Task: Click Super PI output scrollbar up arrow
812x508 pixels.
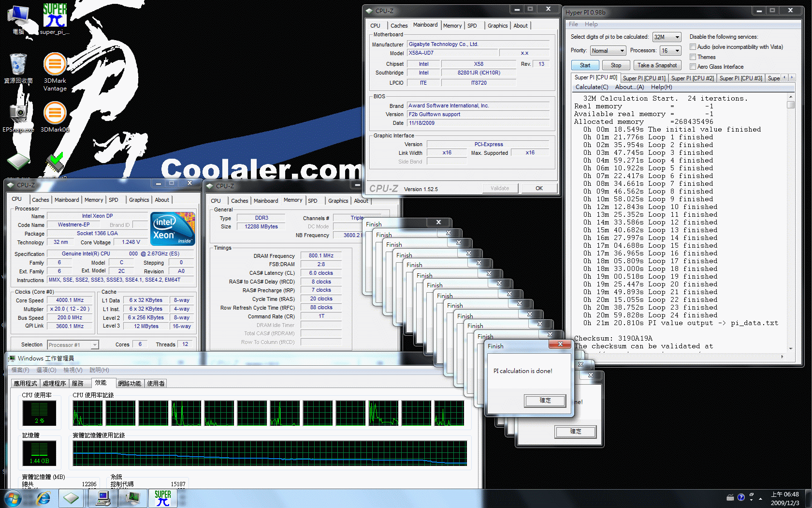Action: (x=791, y=97)
